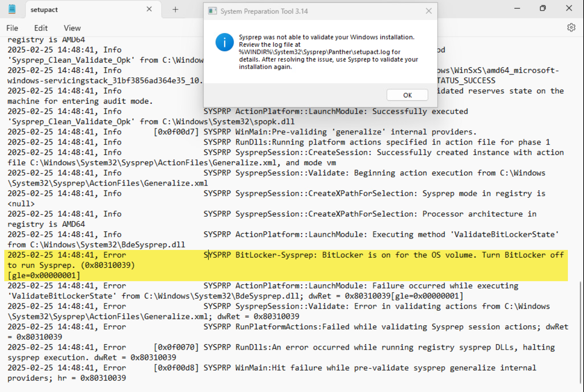Click the Notepad app icon in title bar
This screenshot has height=392, width=584.
tap(12, 9)
